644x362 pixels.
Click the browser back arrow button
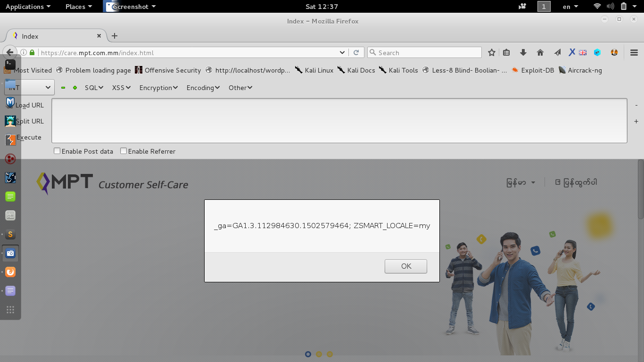pyautogui.click(x=10, y=52)
